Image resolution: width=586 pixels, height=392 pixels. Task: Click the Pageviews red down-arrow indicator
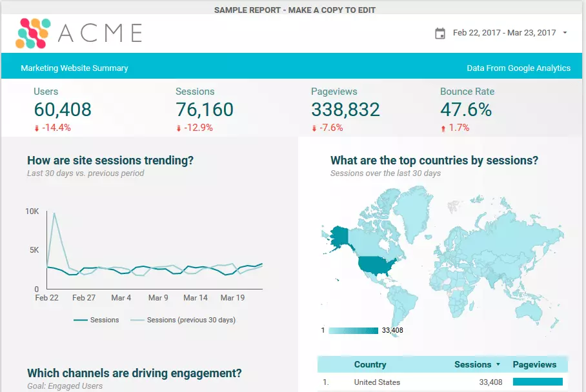coord(314,128)
